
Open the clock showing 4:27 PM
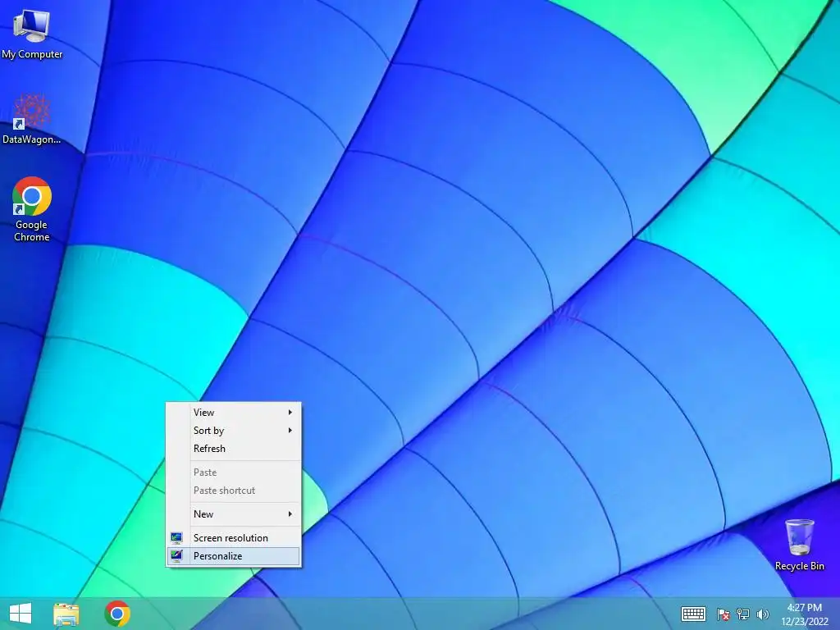(x=804, y=608)
